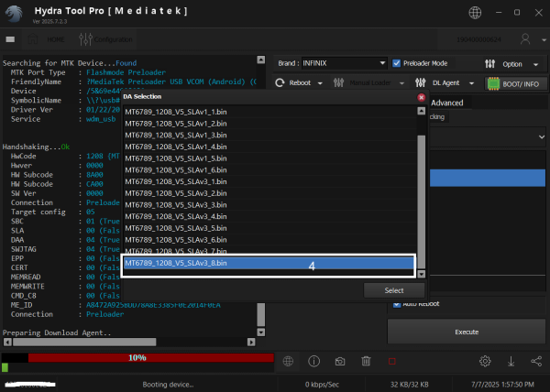Open the hamburger menu icon

pyautogui.click(x=10, y=39)
